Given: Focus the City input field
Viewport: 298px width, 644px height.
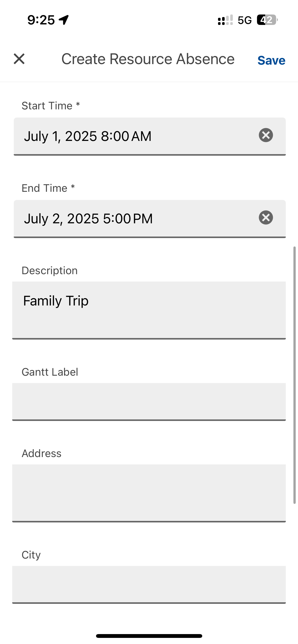Looking at the screenshot, I should pos(149,584).
